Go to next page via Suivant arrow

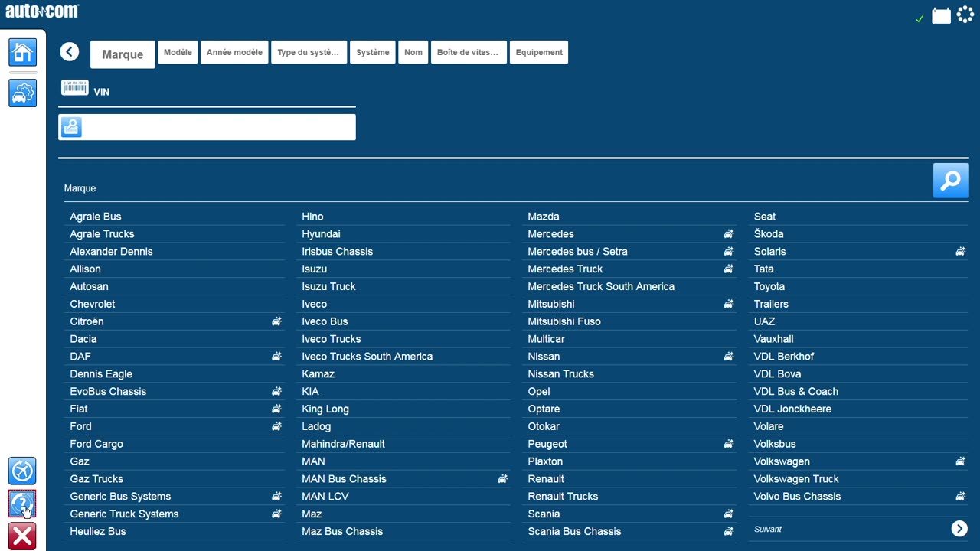point(959,529)
